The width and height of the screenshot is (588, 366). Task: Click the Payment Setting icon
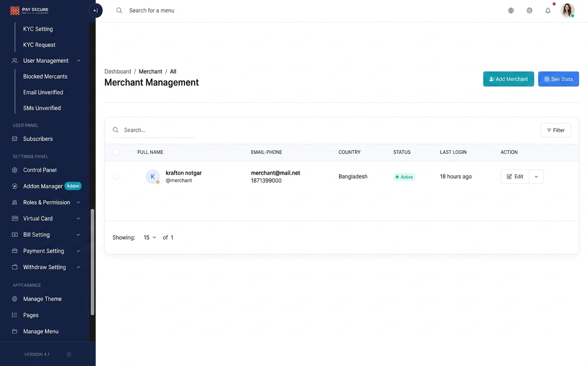(15, 251)
